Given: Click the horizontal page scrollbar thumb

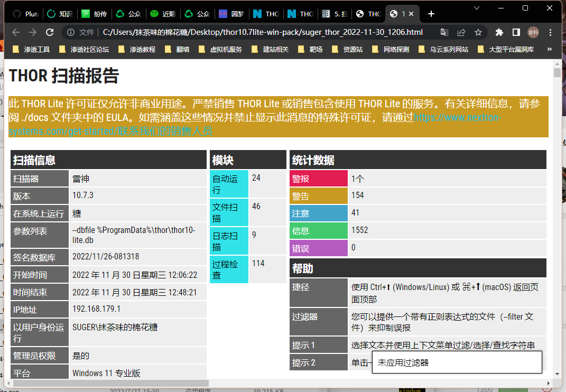Looking at the screenshot, I should tap(111, 383).
